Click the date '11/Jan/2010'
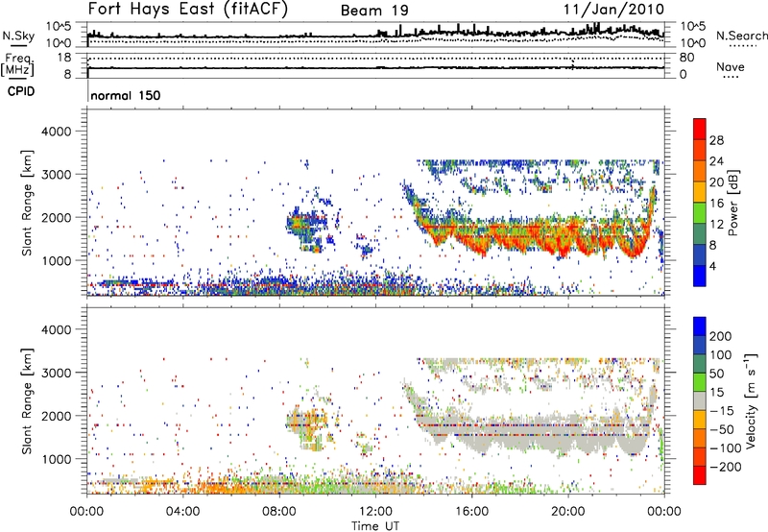The image size is (768, 532). click(x=614, y=10)
